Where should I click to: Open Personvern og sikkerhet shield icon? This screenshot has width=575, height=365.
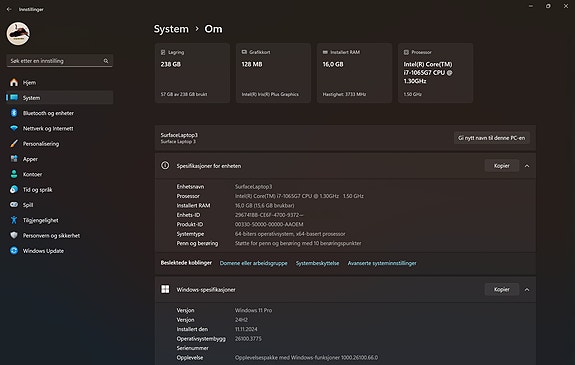click(x=14, y=235)
